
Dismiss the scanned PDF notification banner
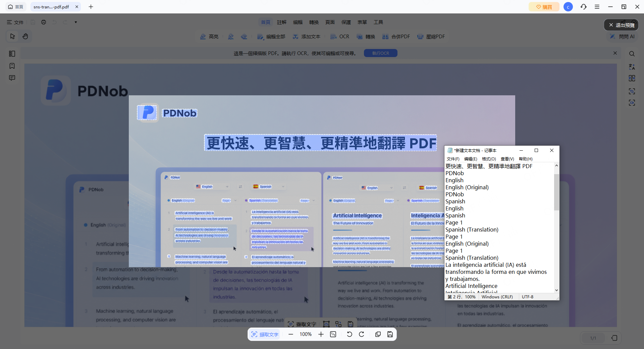tap(615, 53)
